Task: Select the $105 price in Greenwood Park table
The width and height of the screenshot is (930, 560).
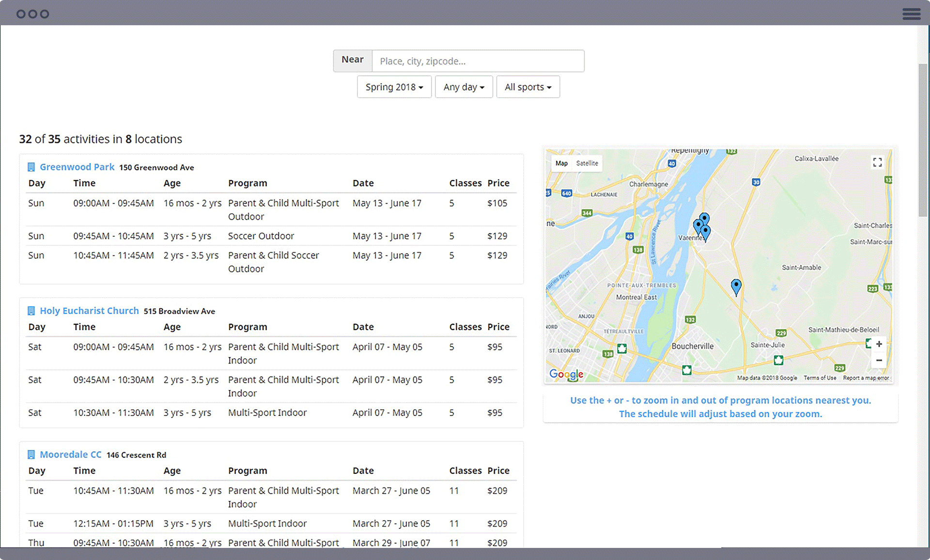Action: (x=497, y=203)
